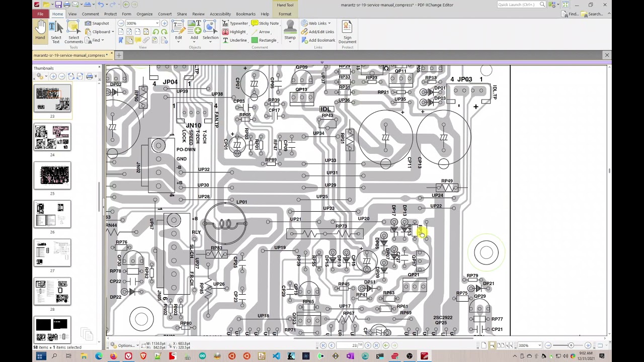This screenshot has width=644, height=362.
Task: Rotate the view counterclockwise in the ribbon
Action: [x=155, y=32]
